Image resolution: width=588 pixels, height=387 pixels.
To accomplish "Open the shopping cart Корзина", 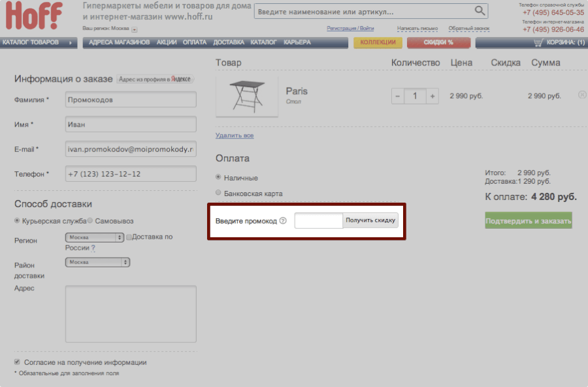I will [559, 42].
